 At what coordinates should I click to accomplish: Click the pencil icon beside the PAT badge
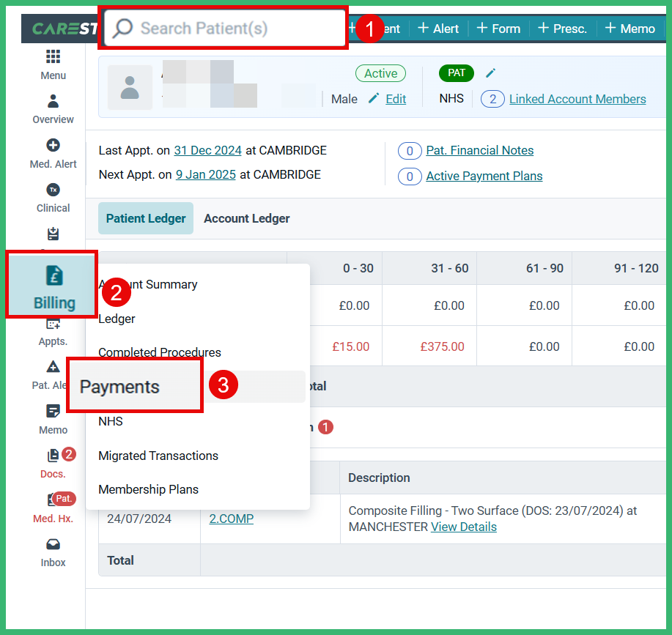(490, 73)
